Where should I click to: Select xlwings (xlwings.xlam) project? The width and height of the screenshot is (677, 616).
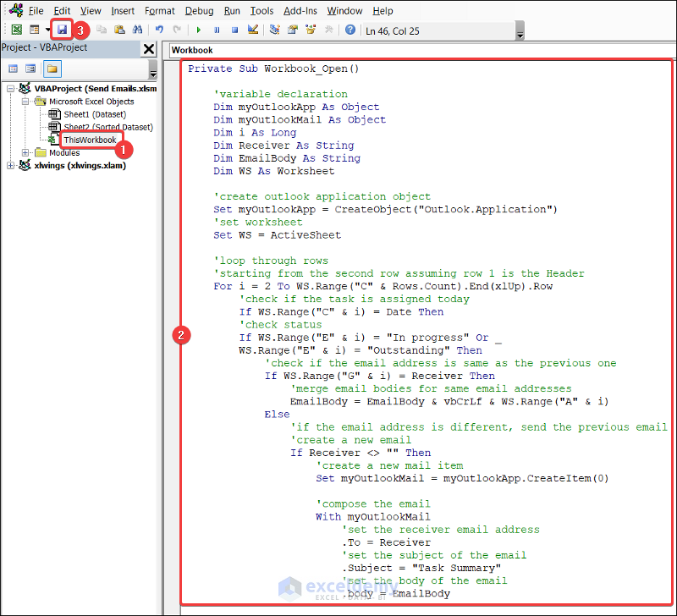(80, 165)
